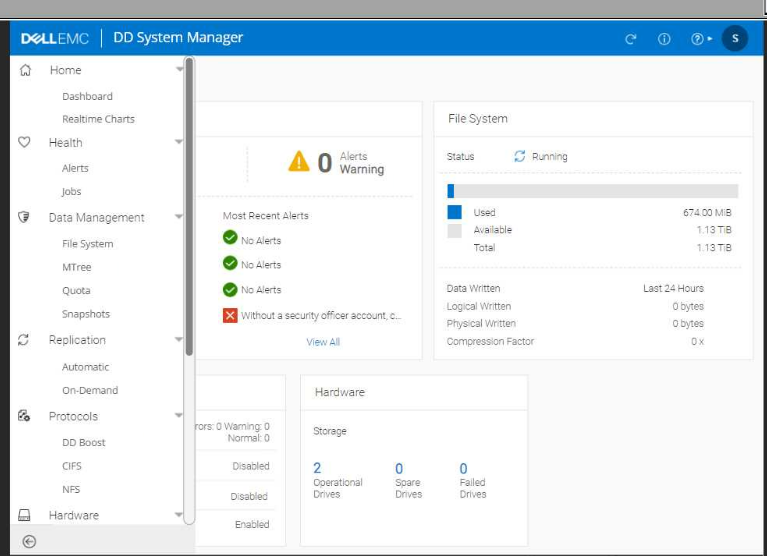
Task: Collapse sidebar with the back arrow icon
Action: (x=29, y=541)
